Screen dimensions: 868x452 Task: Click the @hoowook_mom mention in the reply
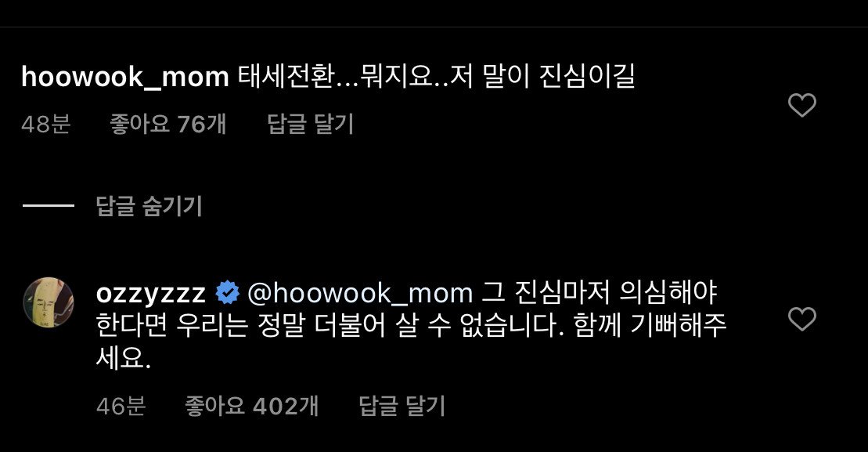coord(360,293)
